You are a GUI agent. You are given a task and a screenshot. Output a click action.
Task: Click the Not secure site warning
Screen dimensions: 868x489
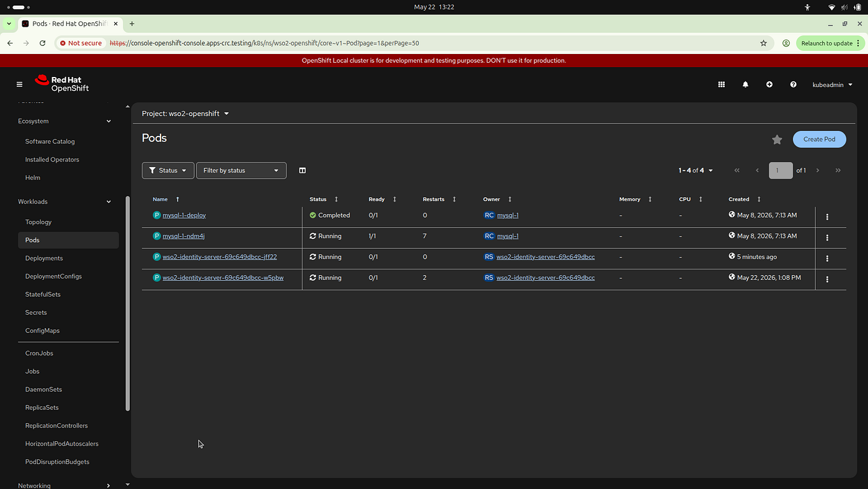81,43
